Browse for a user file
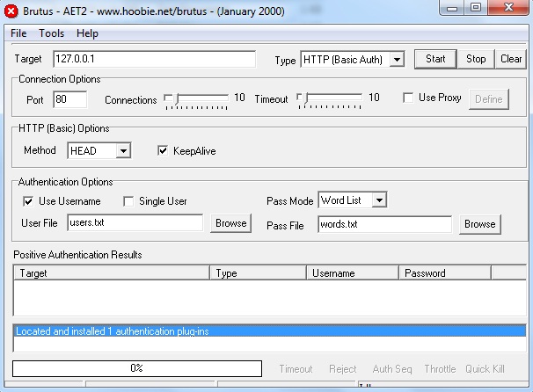533x392 pixels. (230, 223)
